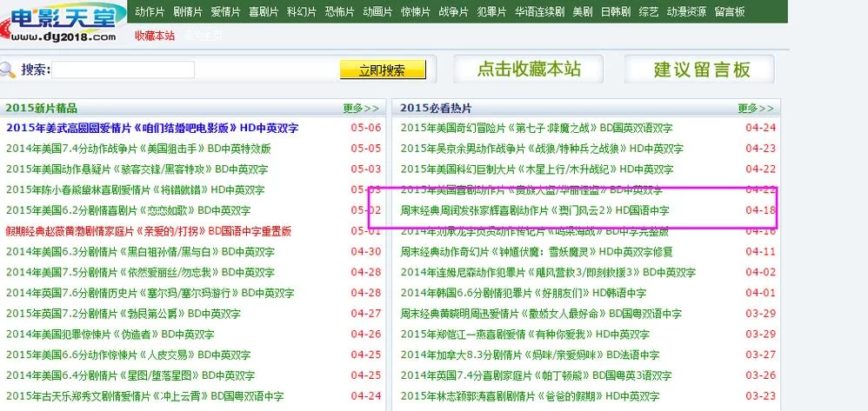Go to the 战争片 category
Image resolution: width=868 pixels, height=411 pixels.
(453, 11)
